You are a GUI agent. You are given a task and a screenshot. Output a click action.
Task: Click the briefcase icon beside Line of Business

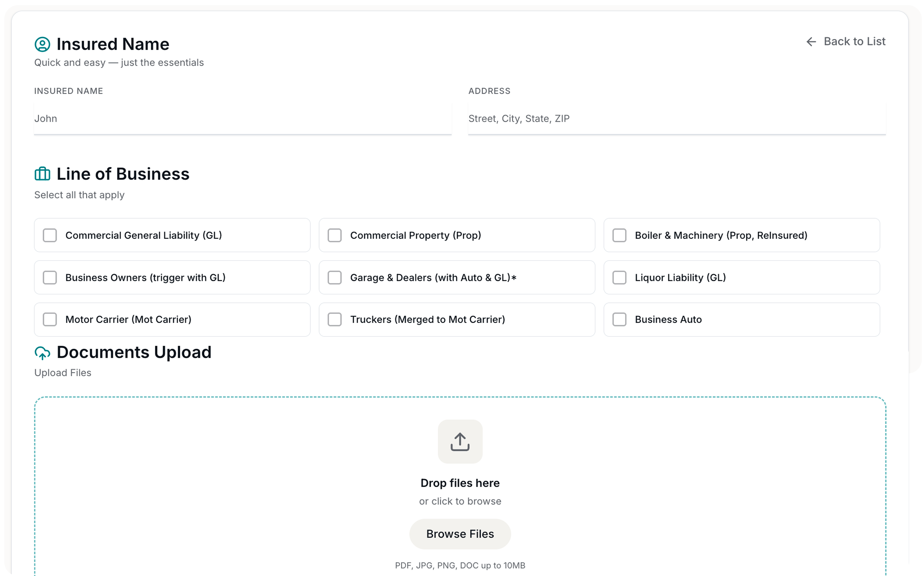42,174
